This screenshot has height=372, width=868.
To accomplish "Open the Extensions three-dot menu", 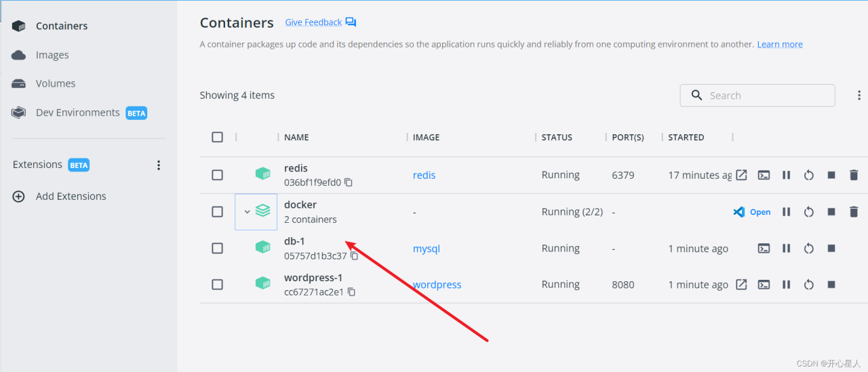I will (159, 165).
